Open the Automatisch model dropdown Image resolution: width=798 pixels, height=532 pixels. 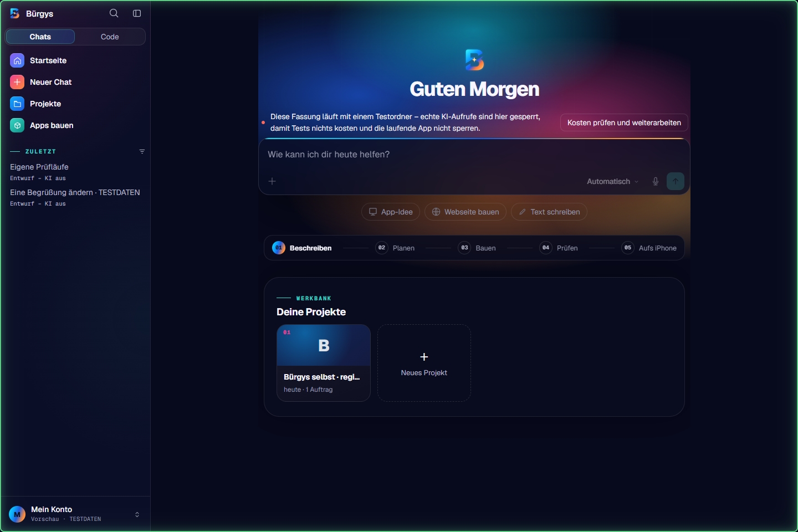pyautogui.click(x=612, y=181)
